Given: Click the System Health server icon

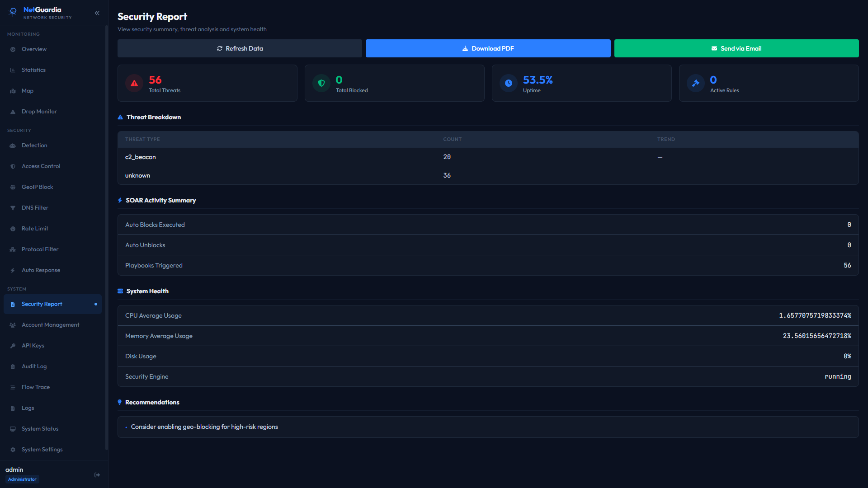Looking at the screenshot, I should (x=120, y=291).
